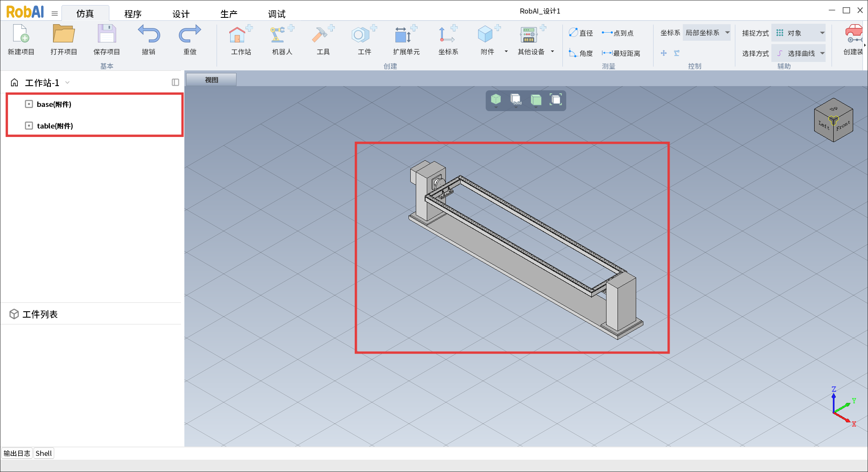Screen dimensions: 868x472
Task: Add other equipment with 其他设备 icon
Action: coord(532,34)
